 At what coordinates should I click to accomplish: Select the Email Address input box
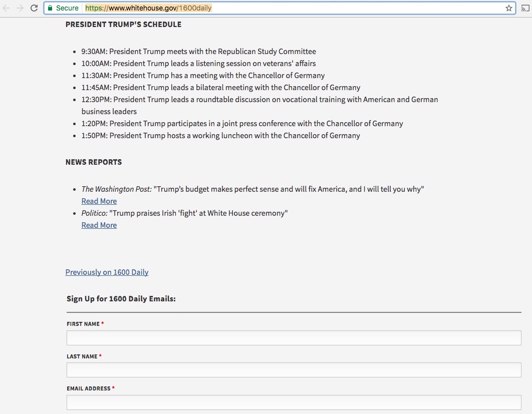pos(294,402)
